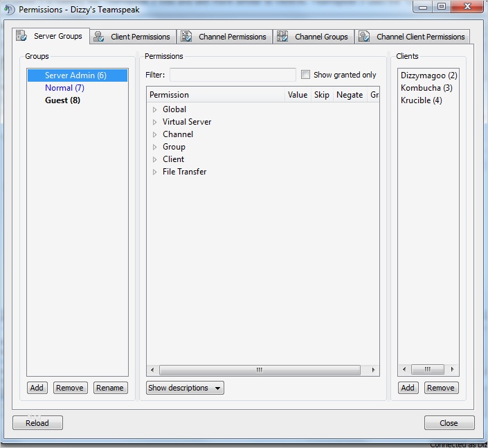Click Remove button under Clients list
The width and height of the screenshot is (488, 448).
pos(441,388)
